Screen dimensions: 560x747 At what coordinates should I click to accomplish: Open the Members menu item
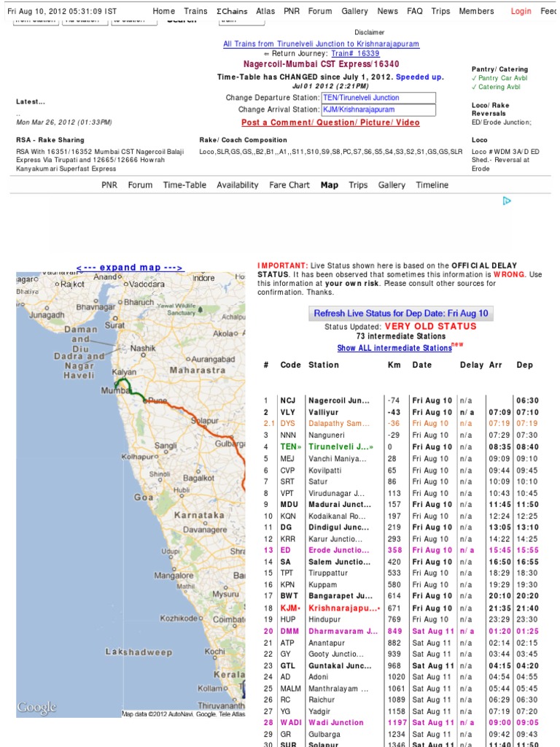click(476, 11)
